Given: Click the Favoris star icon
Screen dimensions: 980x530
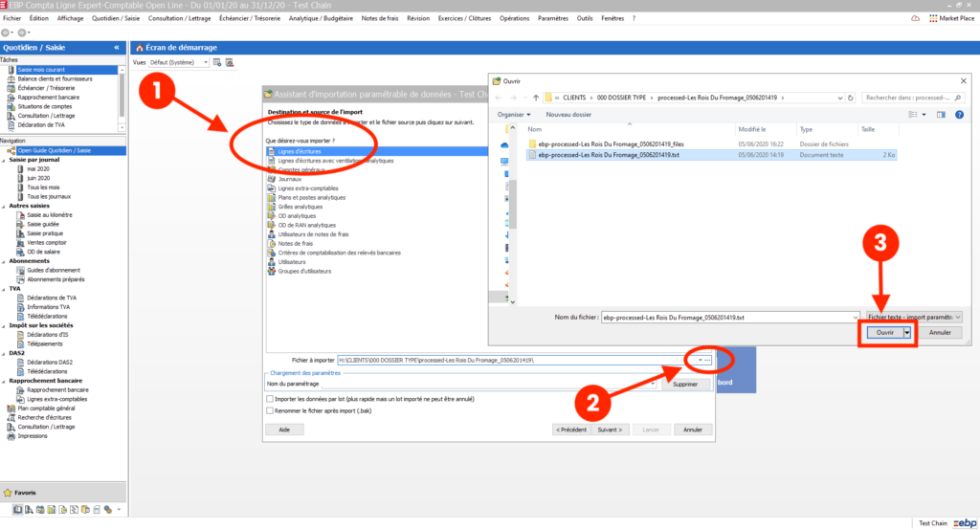Looking at the screenshot, I should (x=8, y=493).
